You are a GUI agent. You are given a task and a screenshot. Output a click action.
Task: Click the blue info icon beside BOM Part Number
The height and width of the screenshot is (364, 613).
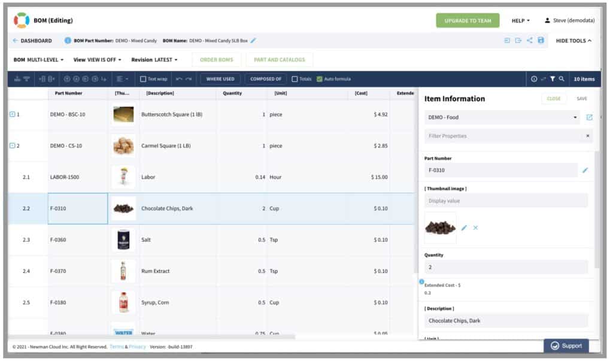point(68,40)
